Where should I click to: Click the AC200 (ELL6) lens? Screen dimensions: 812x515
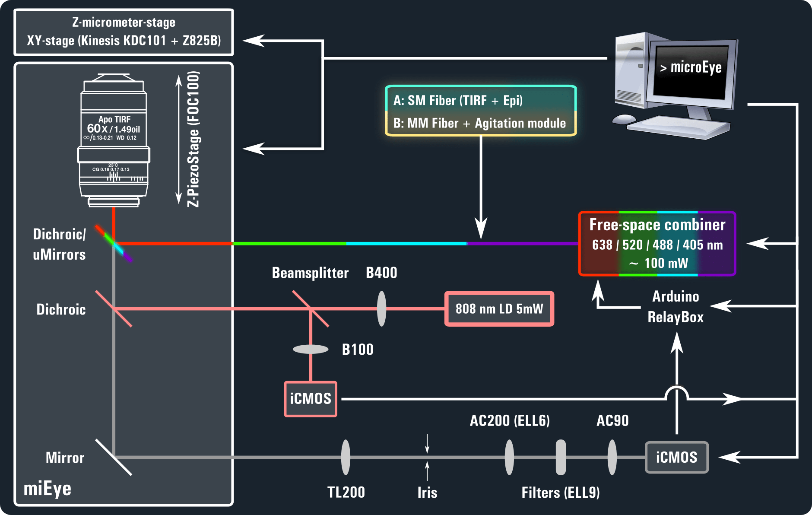(510, 457)
